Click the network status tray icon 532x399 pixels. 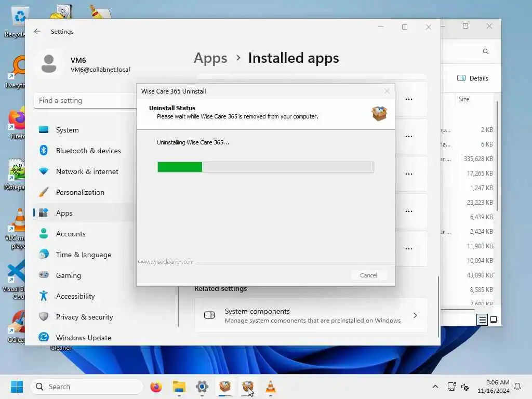(451, 387)
